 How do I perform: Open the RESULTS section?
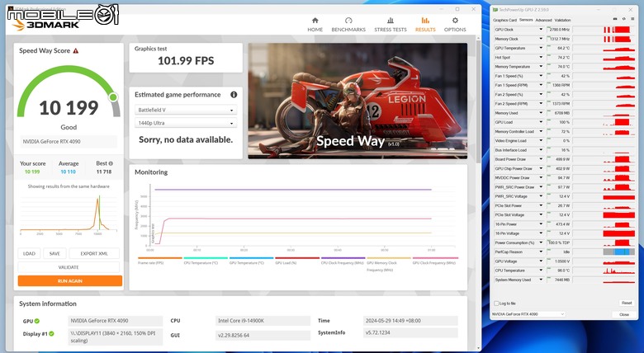[425, 25]
